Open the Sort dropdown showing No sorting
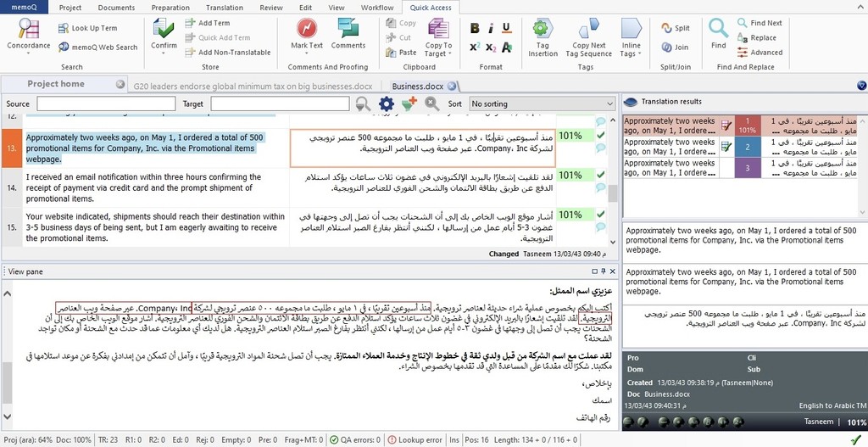The width and height of the screenshot is (868, 447). click(x=542, y=103)
